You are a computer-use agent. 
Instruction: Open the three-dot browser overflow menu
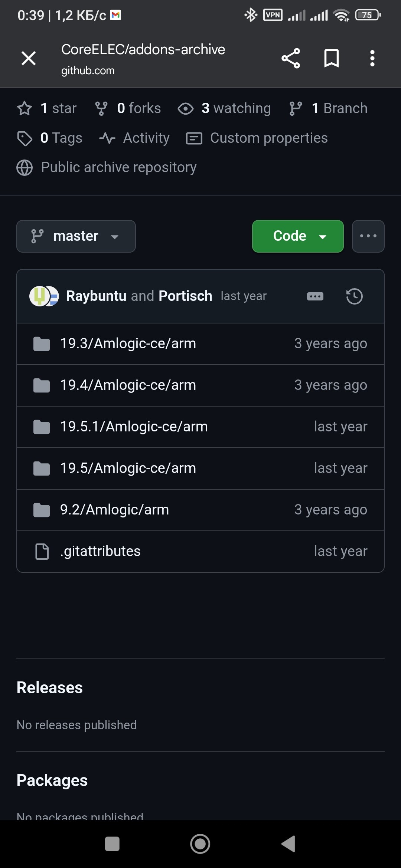coord(372,58)
